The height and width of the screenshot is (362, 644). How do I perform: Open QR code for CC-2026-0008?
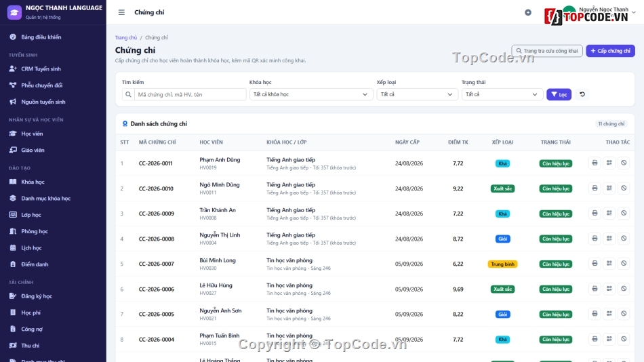[x=609, y=239]
